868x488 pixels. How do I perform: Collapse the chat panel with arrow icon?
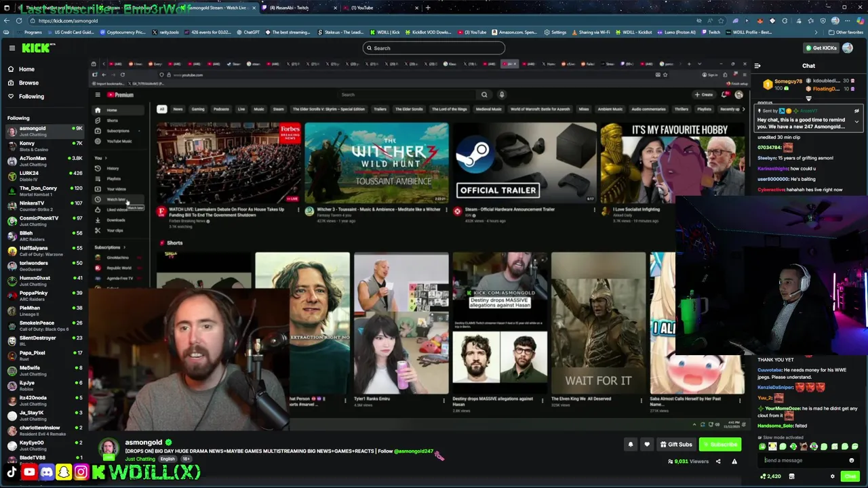(757, 66)
